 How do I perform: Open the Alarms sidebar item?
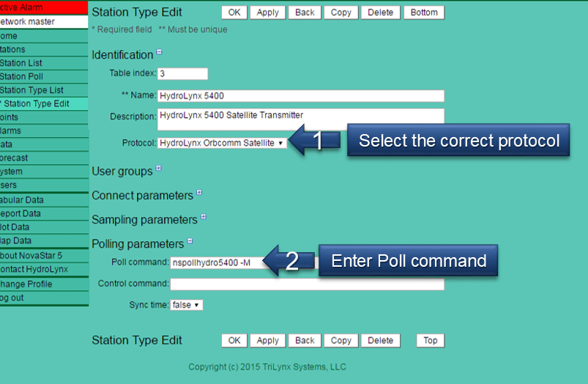(11, 130)
